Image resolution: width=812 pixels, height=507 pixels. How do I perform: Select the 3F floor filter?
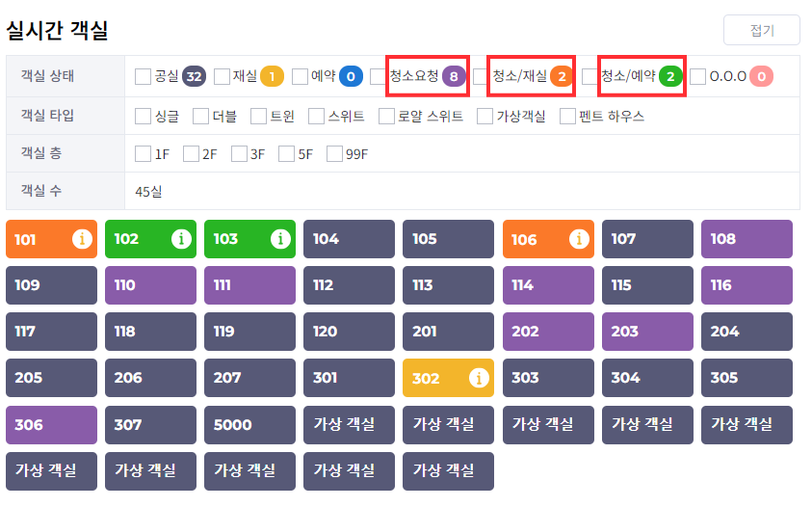click(x=239, y=154)
